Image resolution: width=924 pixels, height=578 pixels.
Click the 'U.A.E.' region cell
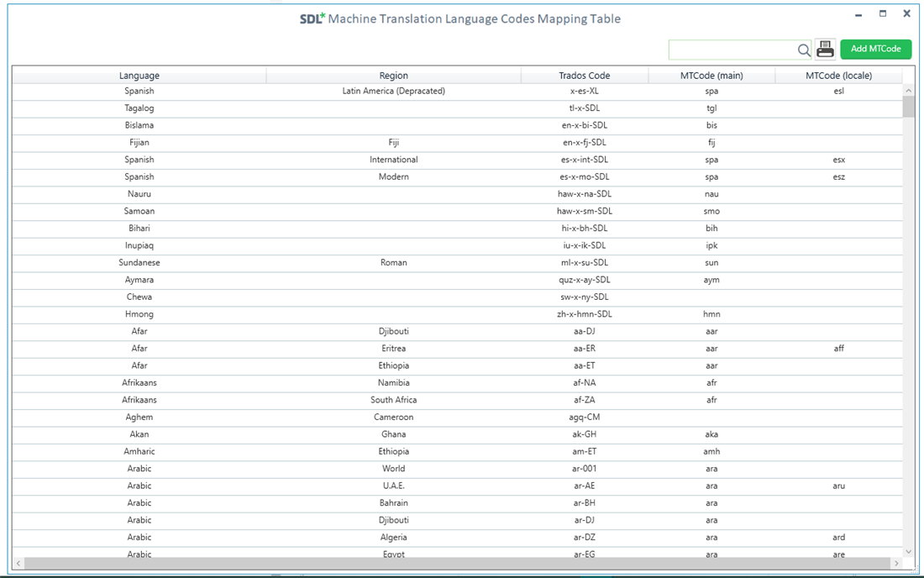point(394,486)
